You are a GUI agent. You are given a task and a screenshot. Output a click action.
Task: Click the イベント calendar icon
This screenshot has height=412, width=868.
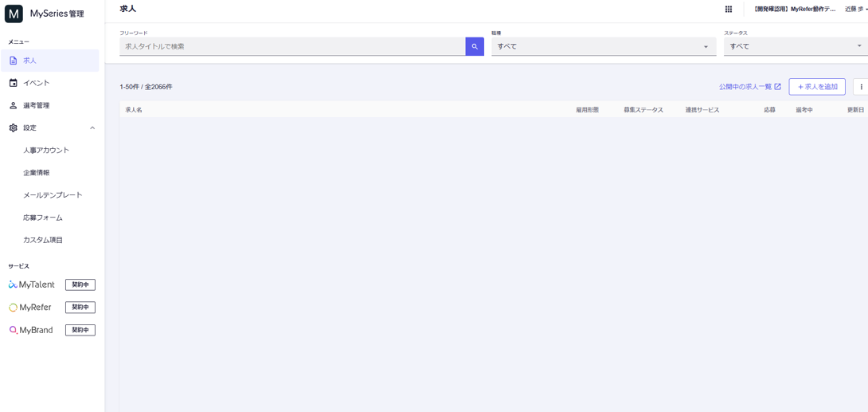14,83
